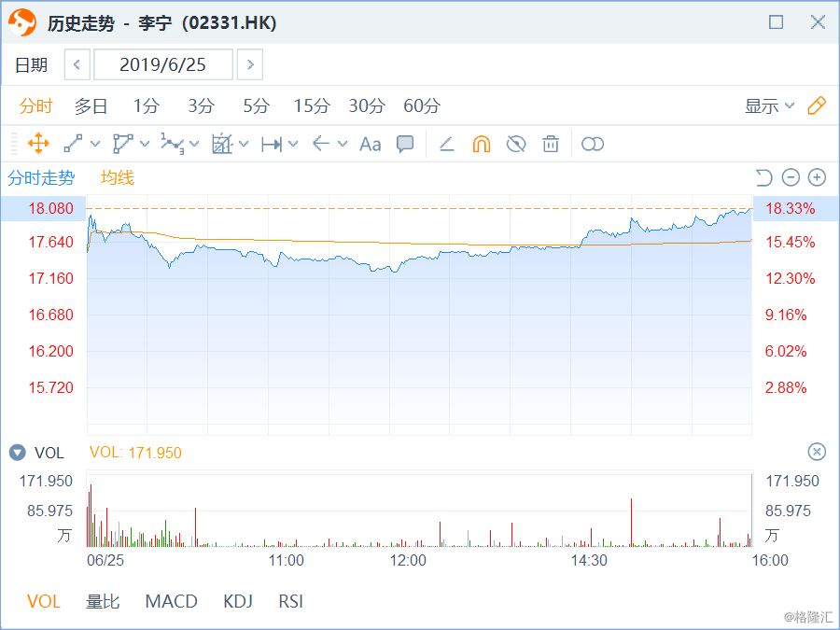Screen dimensions: 840x630
Task: Select the parallel channel drawing tool
Action: tap(122, 144)
